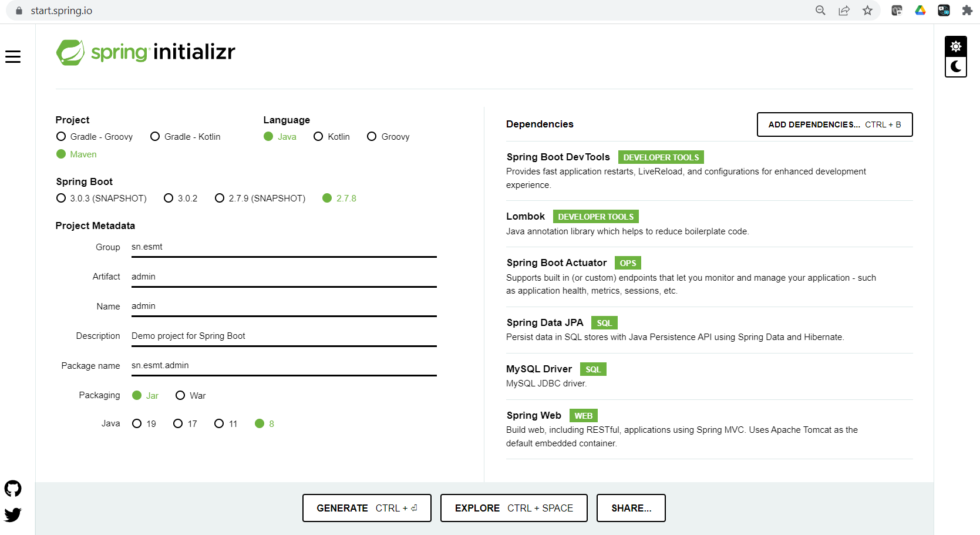Viewport: 980px width, 535px height.
Task: Click the Spring Initializr leaf logo
Action: [x=70, y=52]
